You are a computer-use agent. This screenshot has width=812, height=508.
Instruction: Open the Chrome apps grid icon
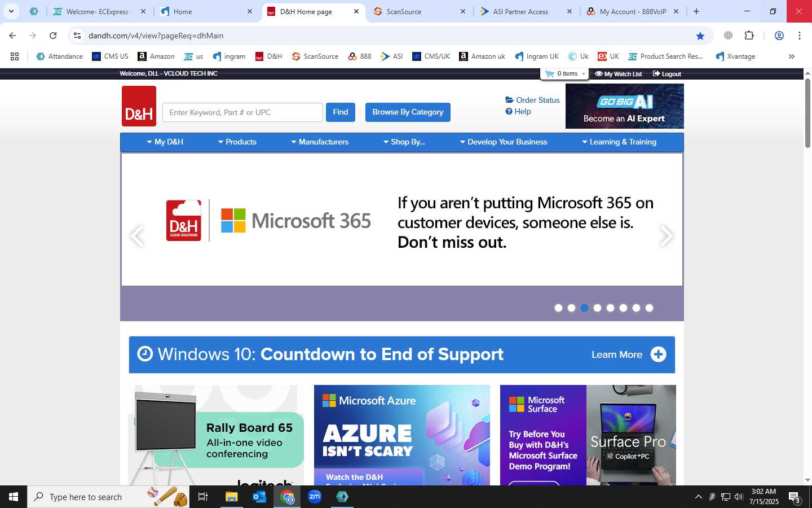(x=15, y=56)
